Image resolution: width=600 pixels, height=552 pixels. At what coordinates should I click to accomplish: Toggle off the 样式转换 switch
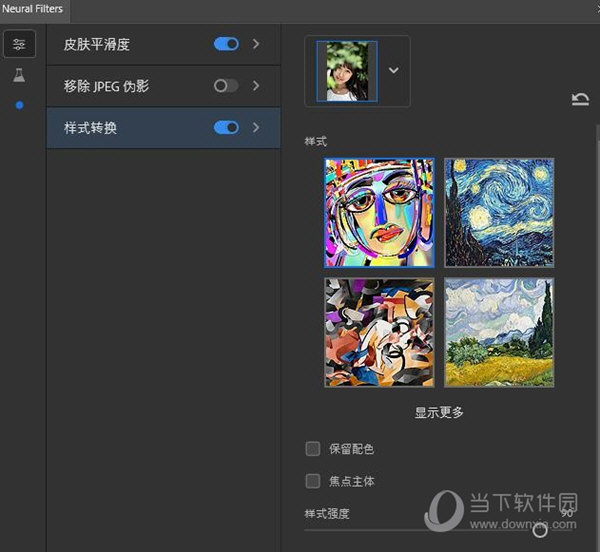coord(226,127)
